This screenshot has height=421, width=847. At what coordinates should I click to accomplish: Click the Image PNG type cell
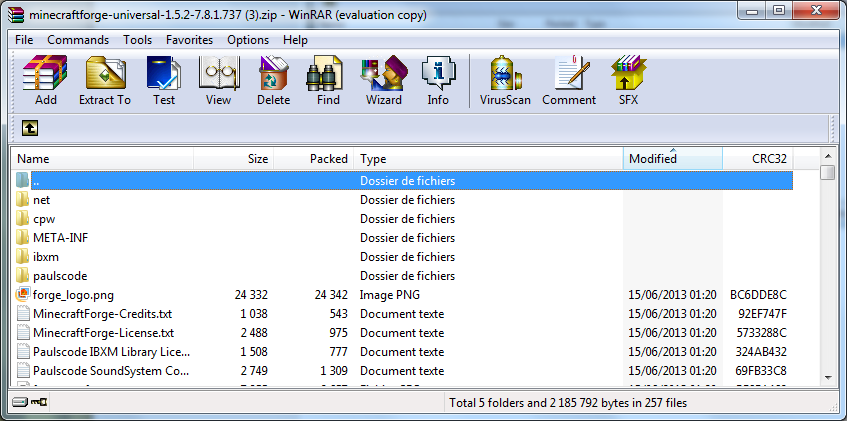[x=389, y=295]
